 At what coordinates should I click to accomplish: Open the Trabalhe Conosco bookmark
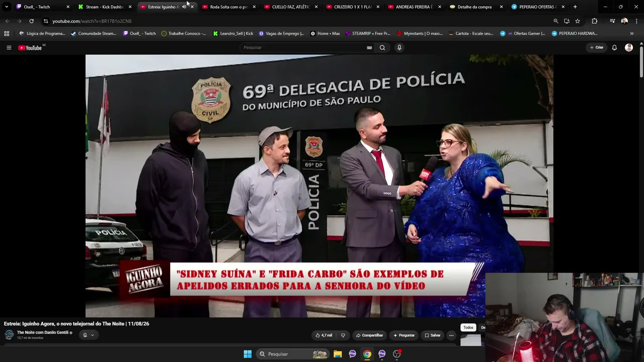tap(184, 34)
